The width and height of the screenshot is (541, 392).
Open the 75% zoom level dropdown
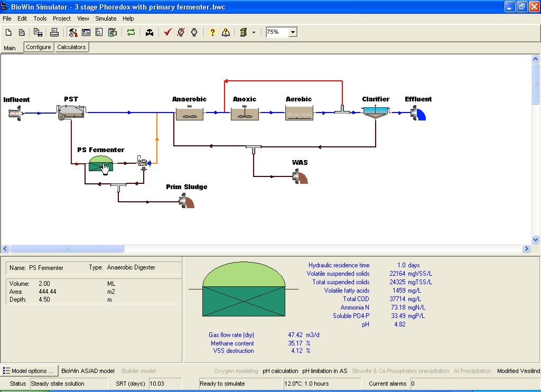(293, 32)
